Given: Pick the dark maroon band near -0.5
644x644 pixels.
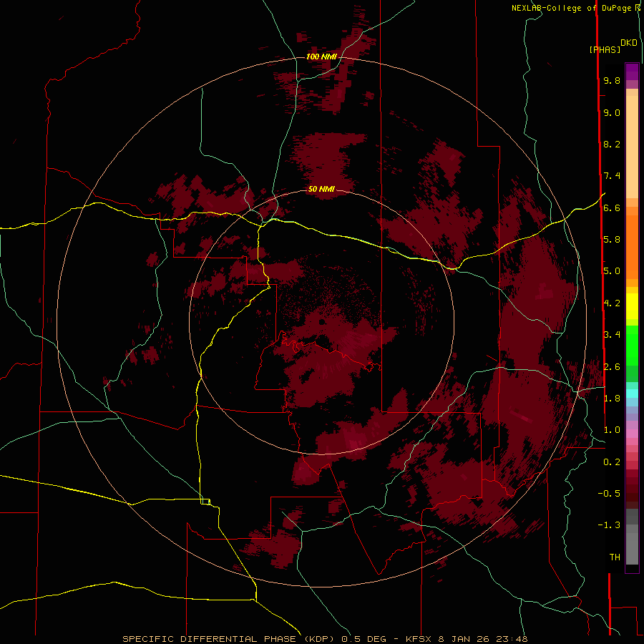Looking at the screenshot, I should point(632,493).
